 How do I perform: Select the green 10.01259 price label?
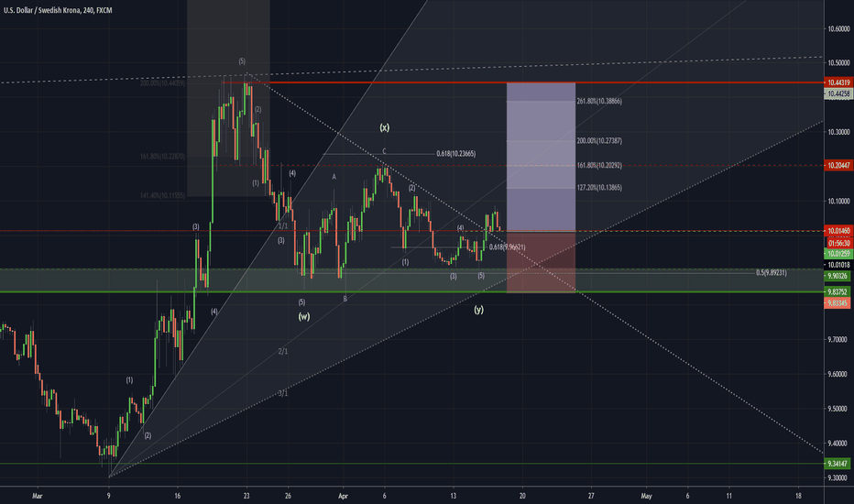[838, 254]
